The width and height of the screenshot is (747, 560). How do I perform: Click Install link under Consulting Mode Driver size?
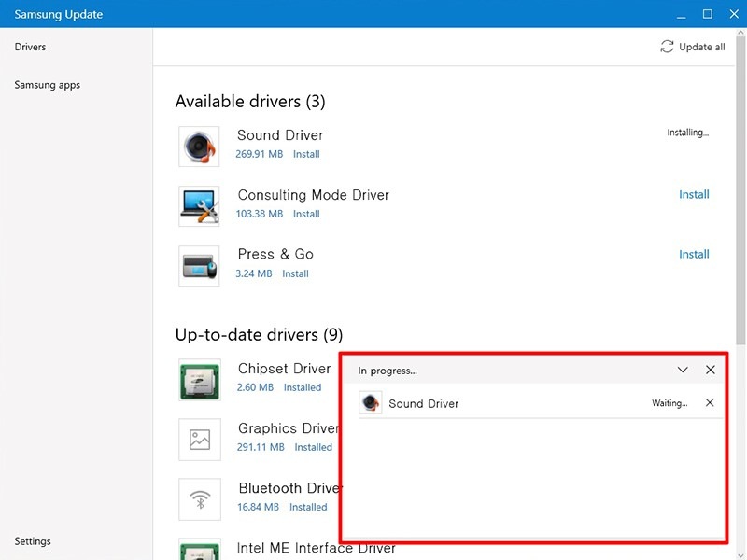tap(306, 214)
